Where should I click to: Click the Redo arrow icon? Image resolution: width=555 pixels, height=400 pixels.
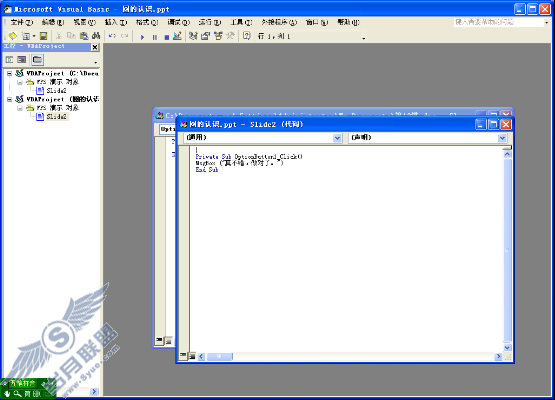pos(125,36)
